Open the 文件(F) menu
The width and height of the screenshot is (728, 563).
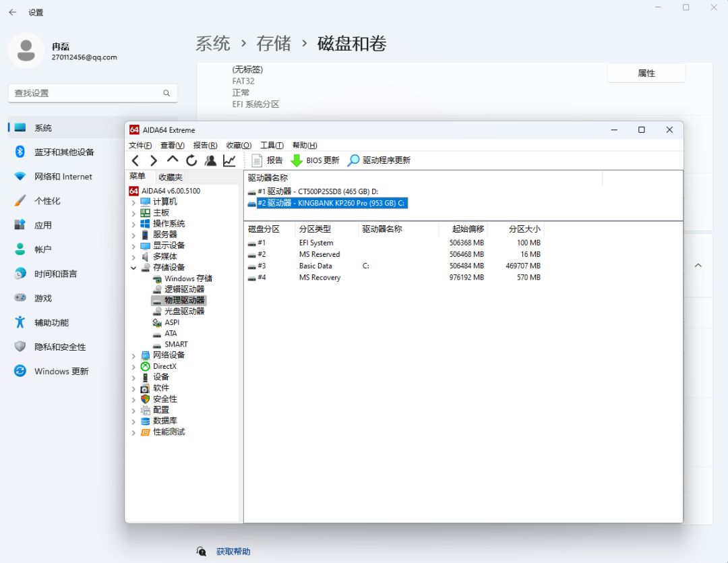click(140, 146)
